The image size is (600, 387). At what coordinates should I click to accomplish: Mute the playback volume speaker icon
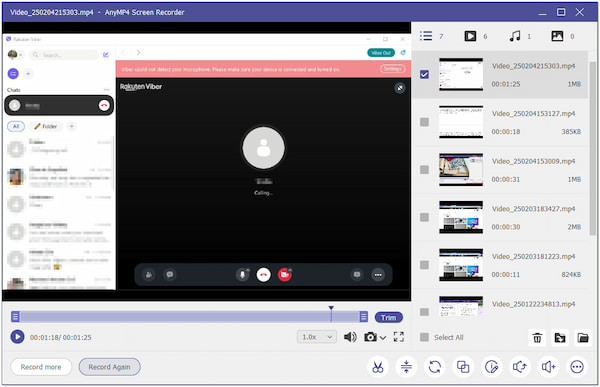[x=350, y=337]
